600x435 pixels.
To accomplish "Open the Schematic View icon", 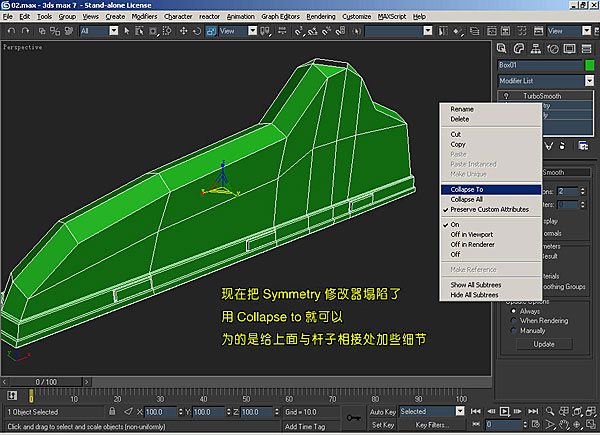I will (x=505, y=31).
